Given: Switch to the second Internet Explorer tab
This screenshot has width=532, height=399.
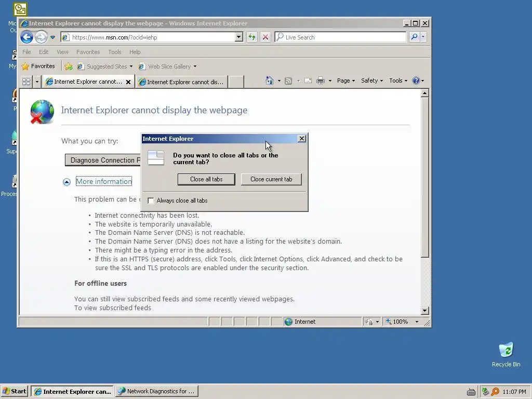Looking at the screenshot, I should coord(181,82).
